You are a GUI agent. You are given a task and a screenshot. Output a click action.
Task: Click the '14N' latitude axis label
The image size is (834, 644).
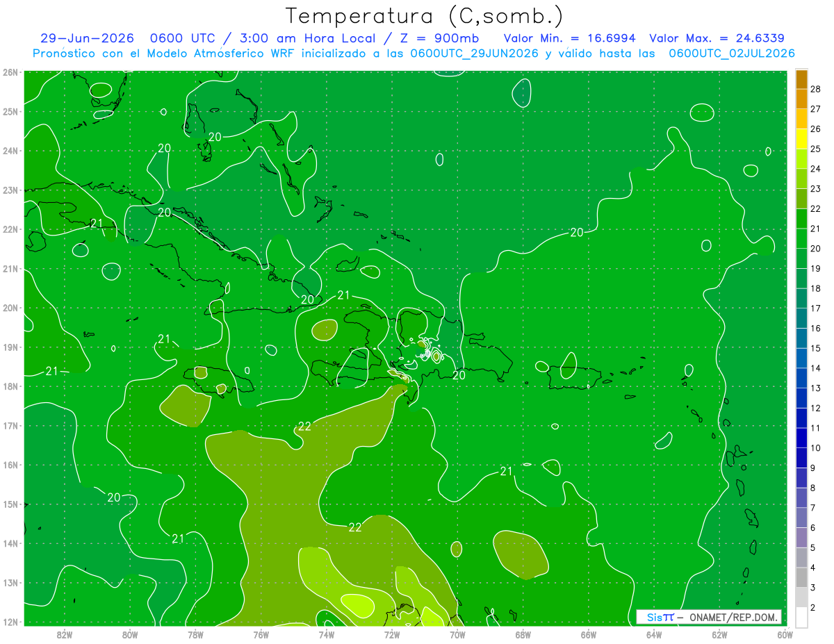click(10, 543)
